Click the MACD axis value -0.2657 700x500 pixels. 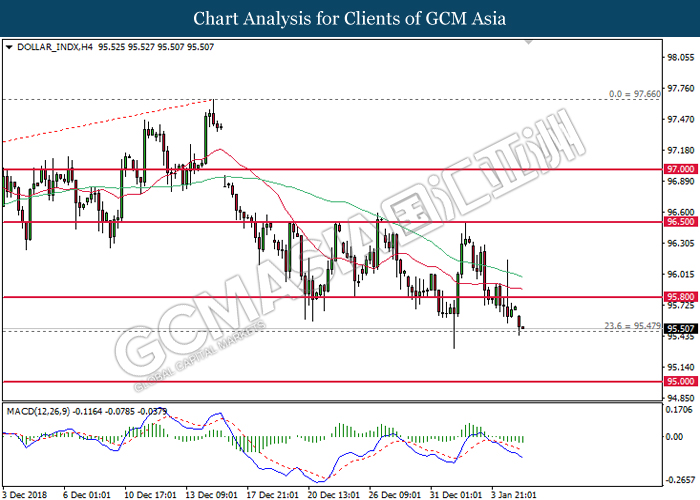[x=680, y=480]
